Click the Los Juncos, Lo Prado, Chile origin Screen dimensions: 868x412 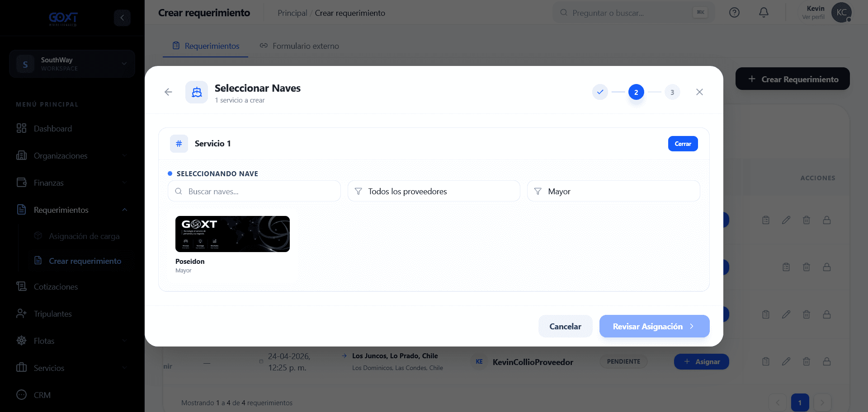click(395, 356)
